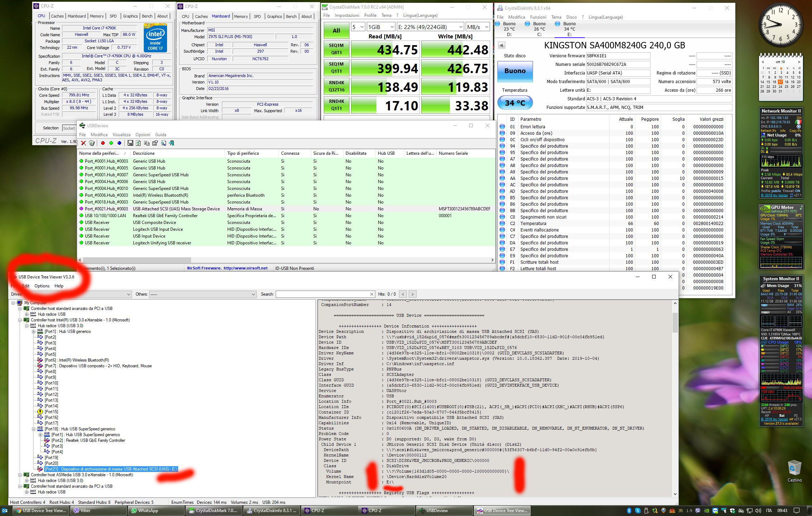Click the Search input field in USB Device Tree Viewer
The width and height of the screenshot is (812, 516).
[323, 294]
